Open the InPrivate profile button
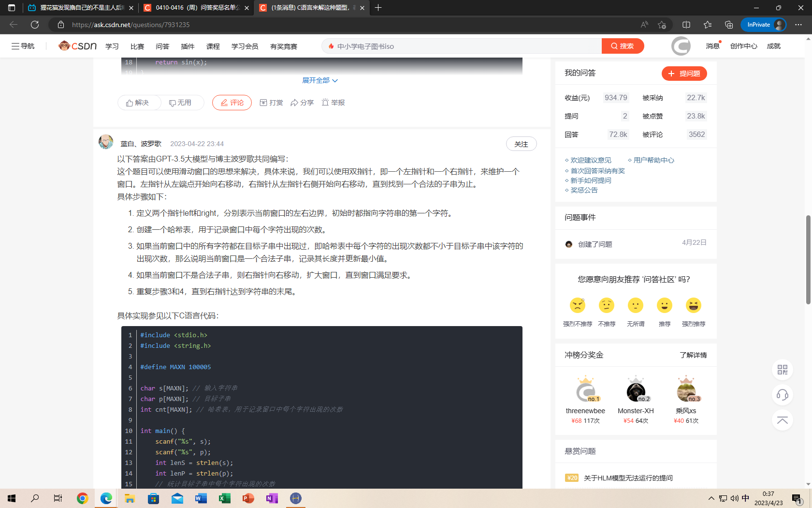Image resolution: width=812 pixels, height=508 pixels. tap(763, 25)
